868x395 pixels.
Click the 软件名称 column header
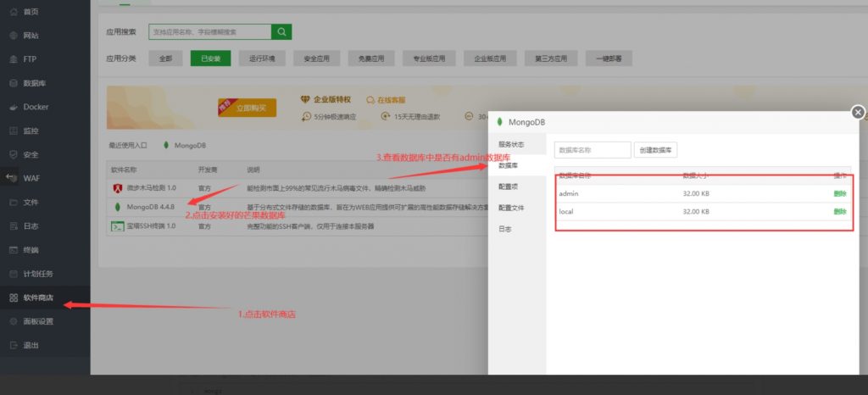pos(124,170)
